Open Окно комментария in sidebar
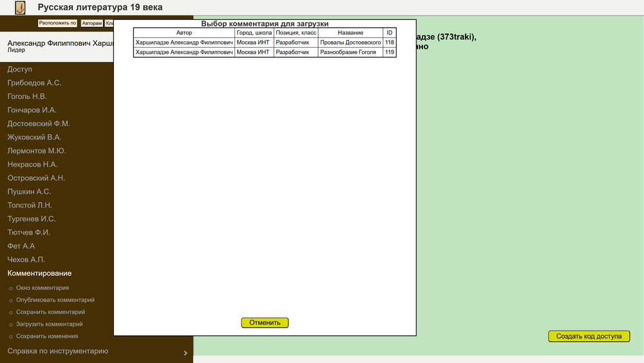 tap(43, 288)
